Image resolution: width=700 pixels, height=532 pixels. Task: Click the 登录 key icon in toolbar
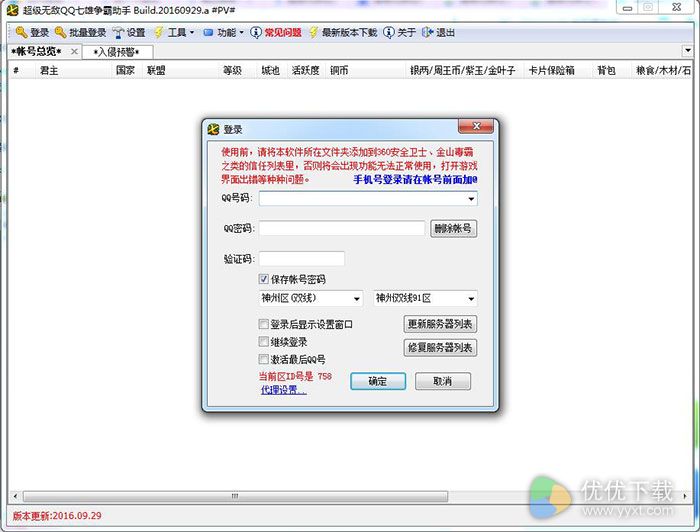tap(21, 32)
